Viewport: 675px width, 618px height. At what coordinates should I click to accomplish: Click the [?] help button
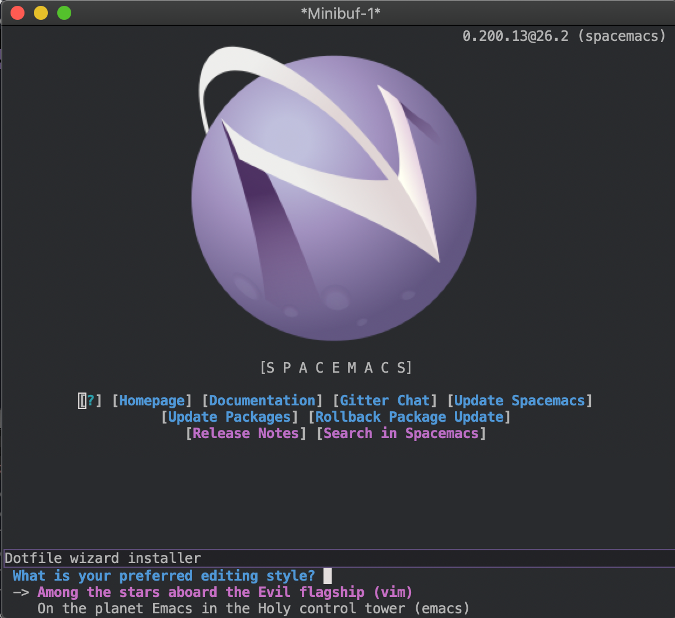pos(90,401)
